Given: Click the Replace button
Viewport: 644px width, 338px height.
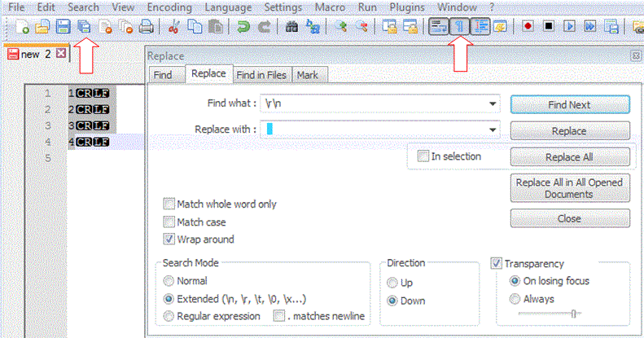Looking at the screenshot, I should click(570, 131).
